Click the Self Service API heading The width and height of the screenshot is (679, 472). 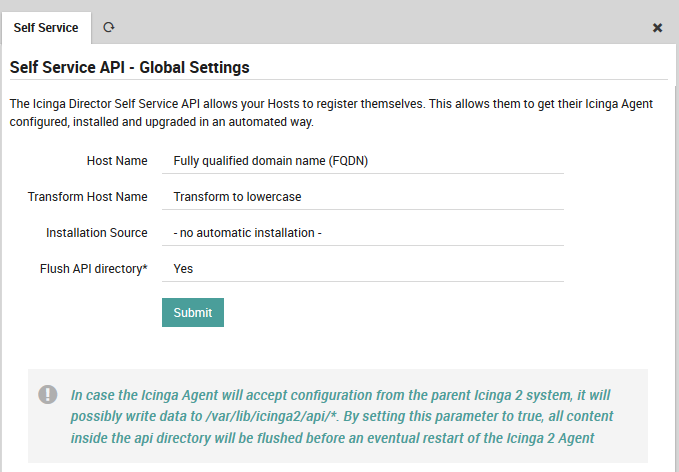129,68
